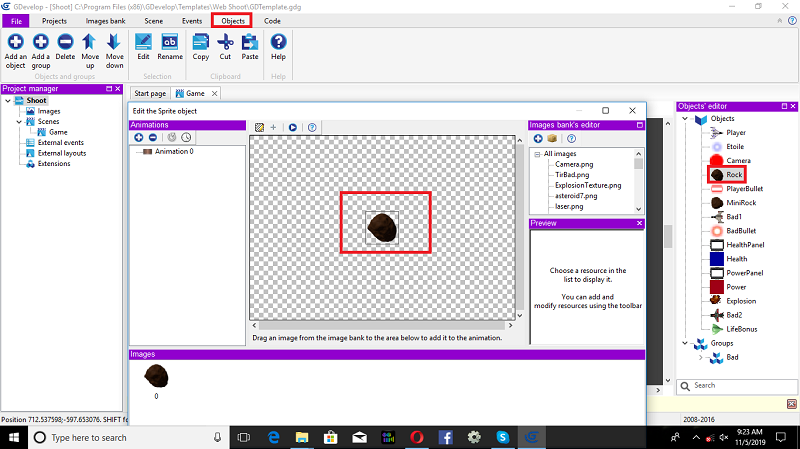The width and height of the screenshot is (800, 449).
Task: Collapse the Groups tree node
Action: [685, 343]
